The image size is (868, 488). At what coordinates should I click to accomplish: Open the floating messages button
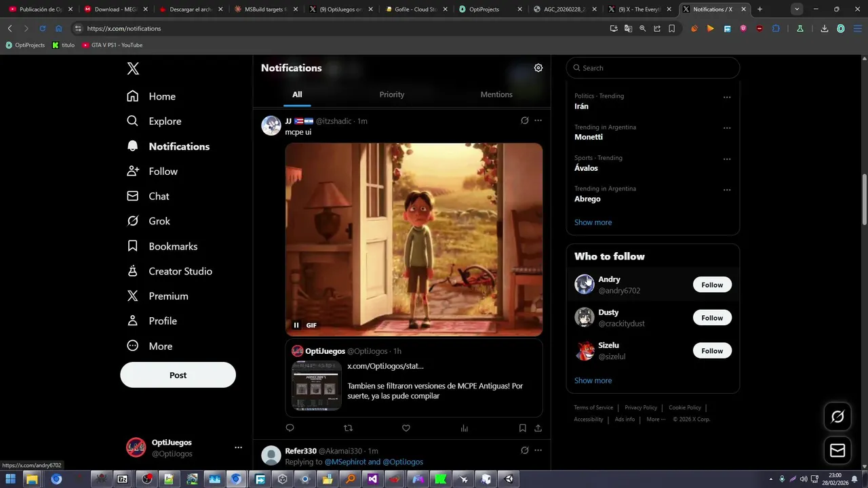click(x=837, y=450)
